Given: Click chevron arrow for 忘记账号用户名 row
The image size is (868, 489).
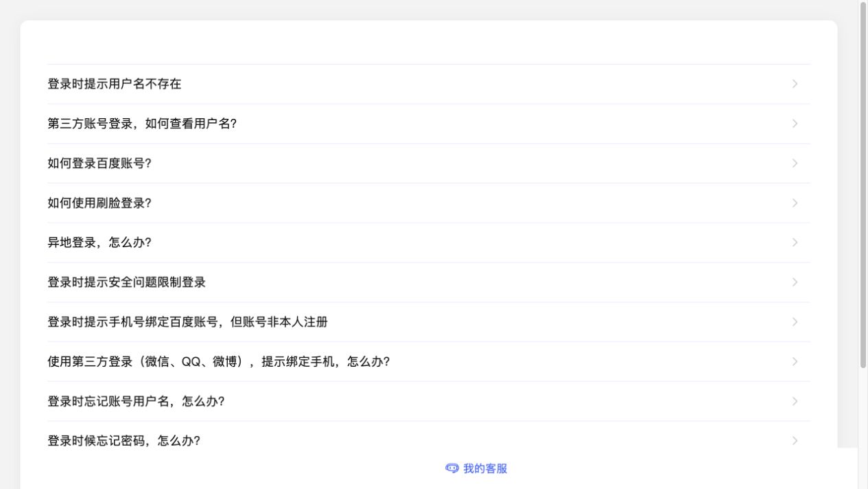Looking at the screenshot, I should pos(795,402).
